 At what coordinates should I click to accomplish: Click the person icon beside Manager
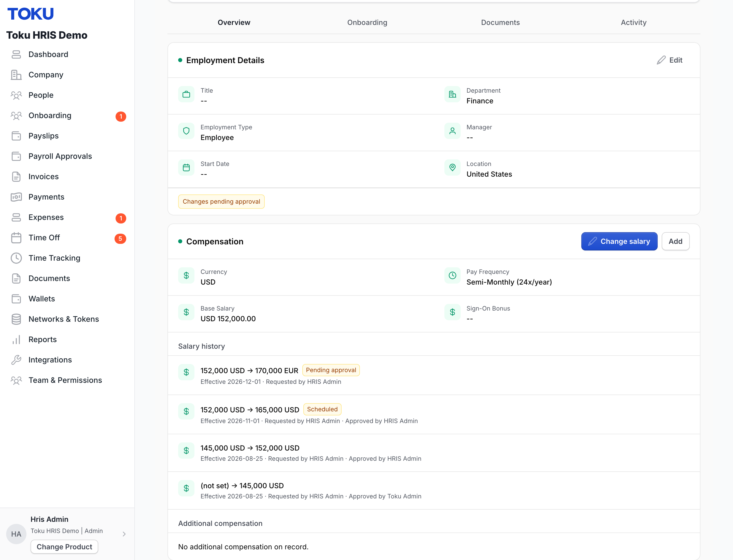tap(452, 131)
